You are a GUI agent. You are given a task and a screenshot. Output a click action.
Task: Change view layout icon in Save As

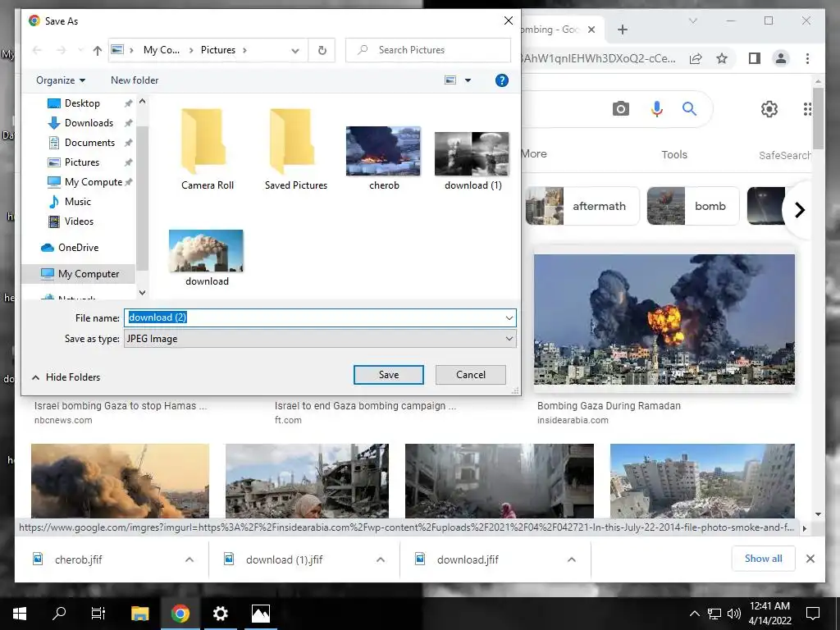coord(450,80)
